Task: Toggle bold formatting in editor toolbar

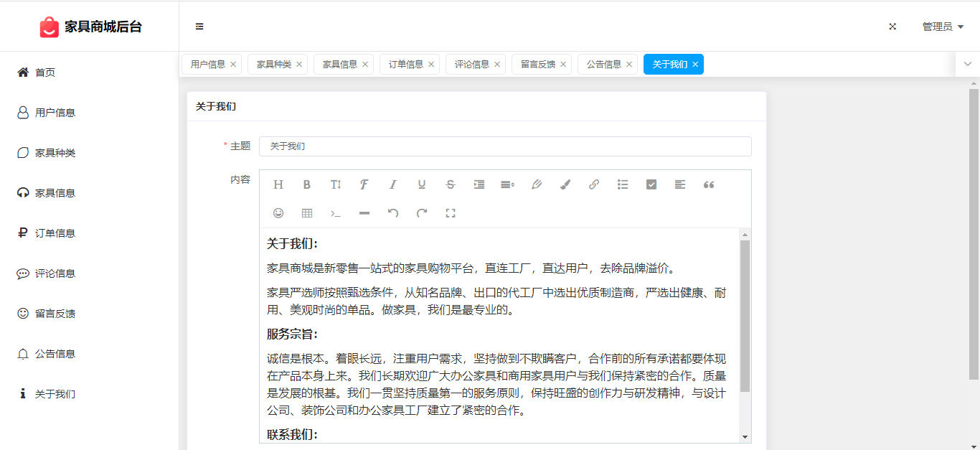Action: (307, 184)
